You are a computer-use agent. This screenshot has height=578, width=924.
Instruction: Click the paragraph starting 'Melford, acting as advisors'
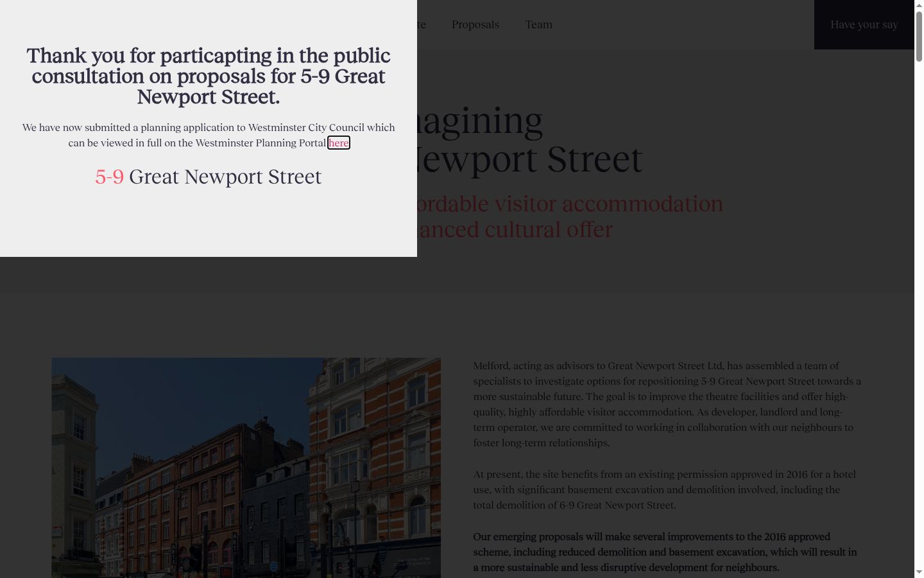click(x=667, y=404)
